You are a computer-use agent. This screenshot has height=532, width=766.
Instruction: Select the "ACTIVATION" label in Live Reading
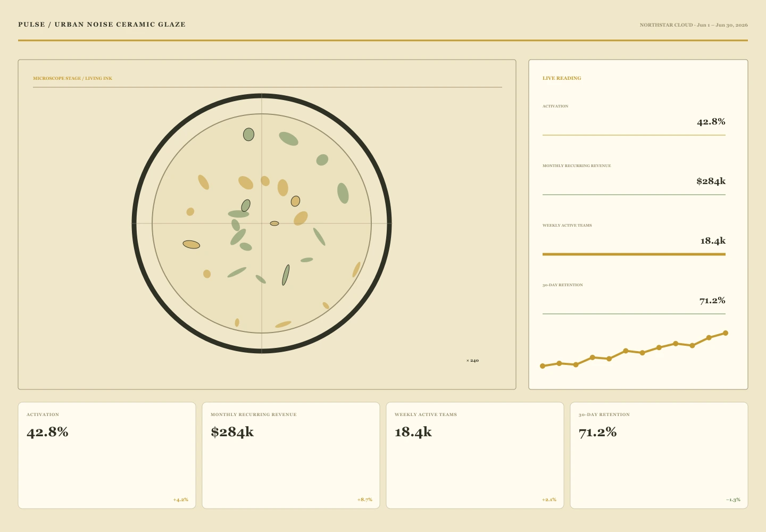555,106
